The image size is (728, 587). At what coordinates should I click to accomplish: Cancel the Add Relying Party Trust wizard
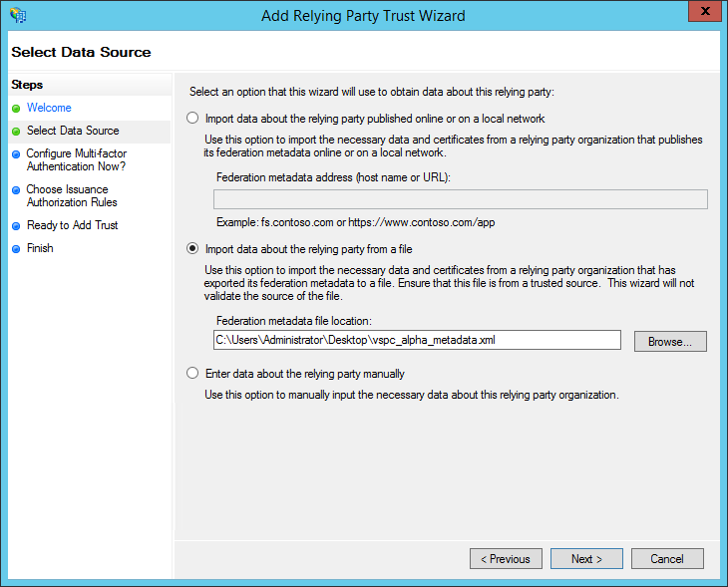coord(667,559)
